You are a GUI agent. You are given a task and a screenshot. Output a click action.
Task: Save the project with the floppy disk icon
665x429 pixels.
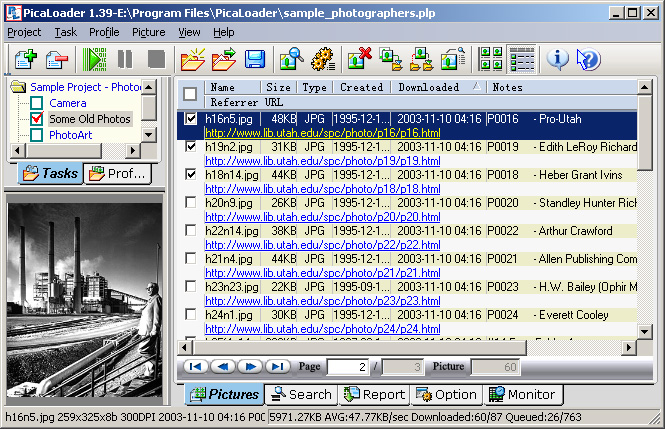[255, 59]
